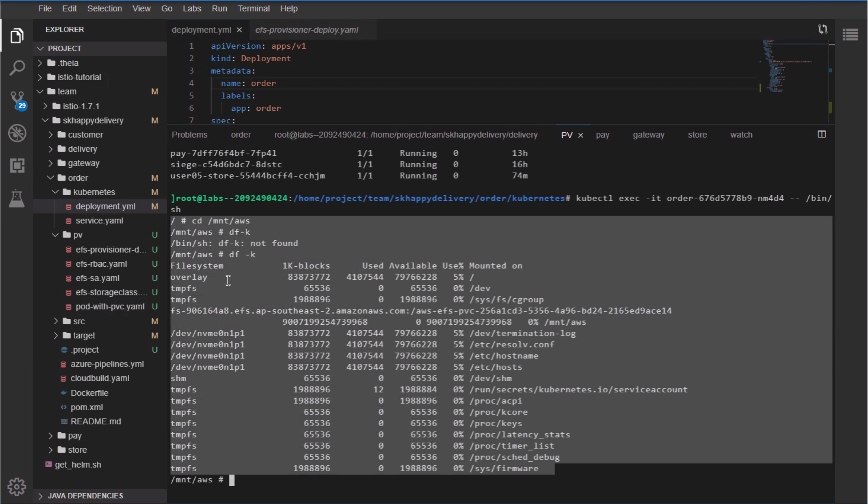Select the efs-rbac.yaml file
The height and width of the screenshot is (504, 868).
(100, 264)
